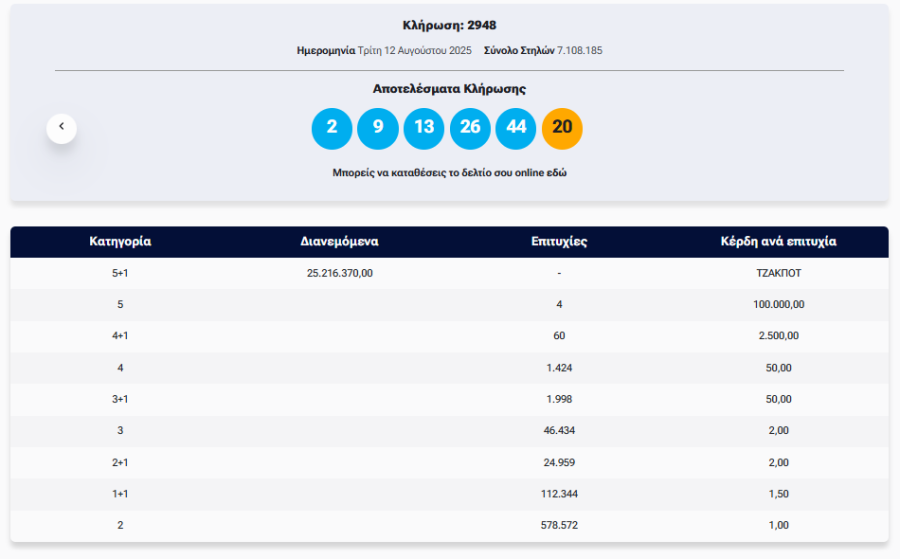Open the online ticket submission link
900x559 pixels.
[x=449, y=173]
